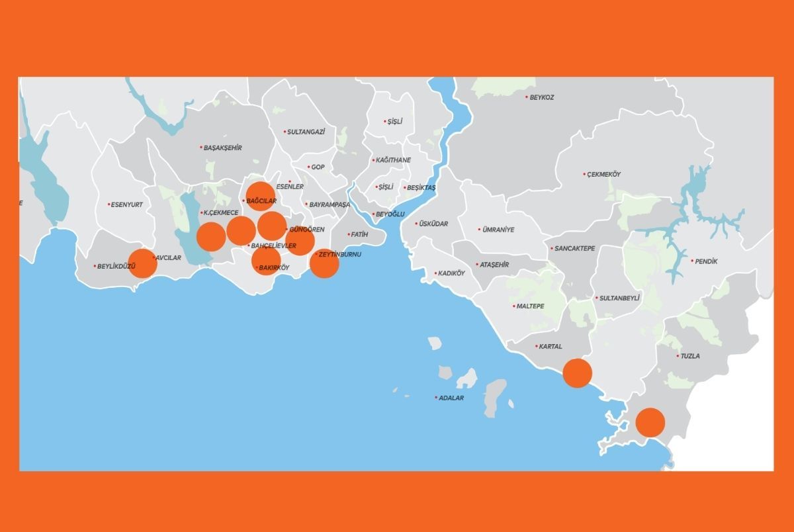Click the ESENYURT district label

(x=126, y=205)
